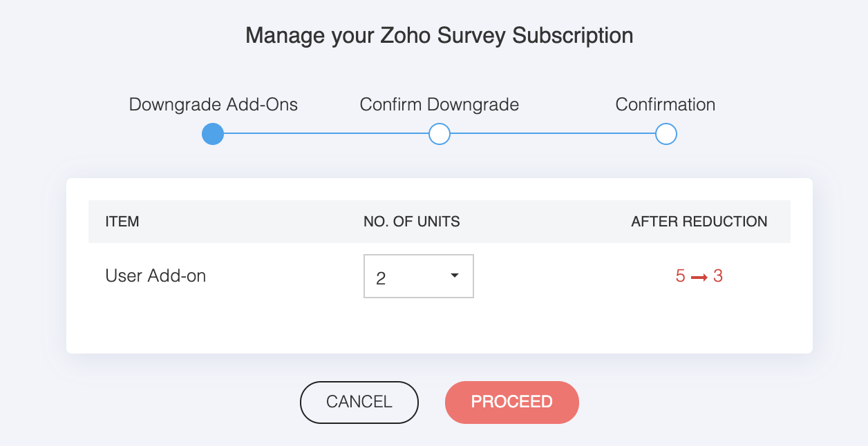Viewport: 868px width, 446px height.
Task: Click the filled Downgrade Add-Ons step circle
Action: 213,134
